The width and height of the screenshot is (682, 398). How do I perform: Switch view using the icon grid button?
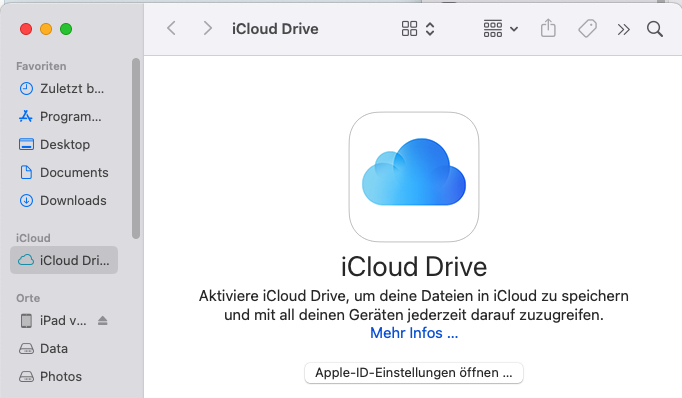pos(409,29)
